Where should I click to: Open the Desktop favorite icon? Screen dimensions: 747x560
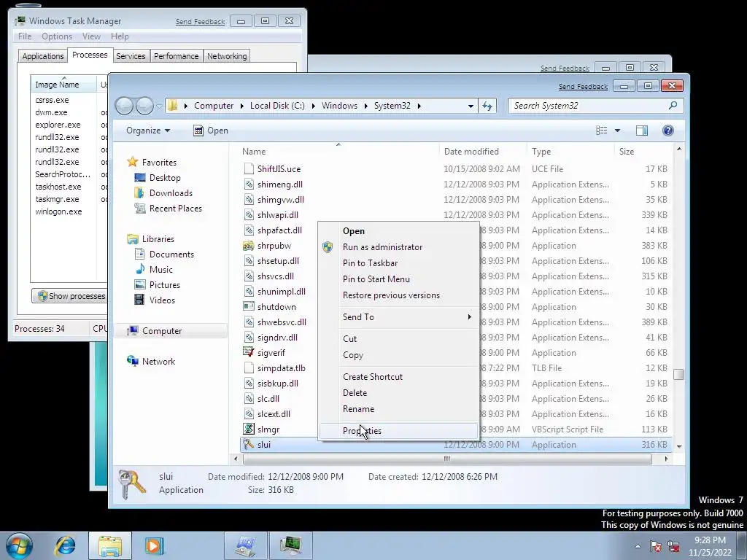point(139,178)
